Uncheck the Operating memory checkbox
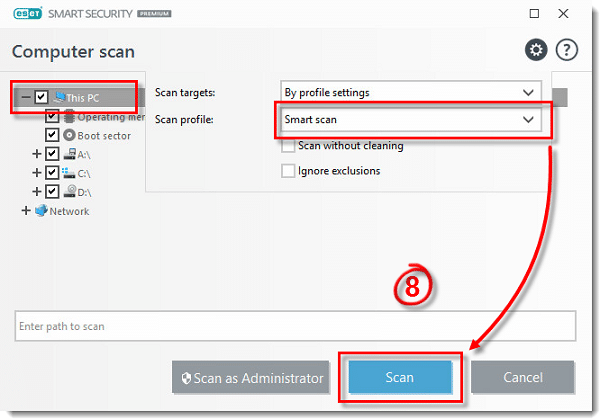600x419 pixels. click(x=52, y=116)
